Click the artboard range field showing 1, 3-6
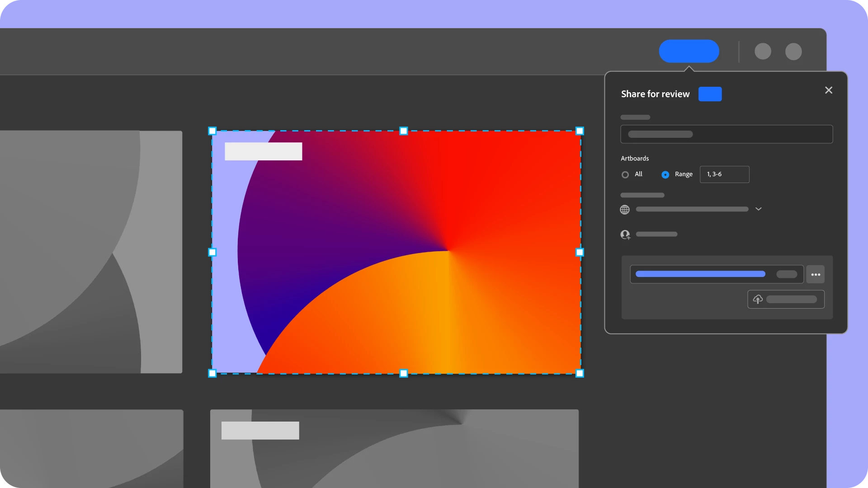The height and width of the screenshot is (488, 868). point(724,174)
